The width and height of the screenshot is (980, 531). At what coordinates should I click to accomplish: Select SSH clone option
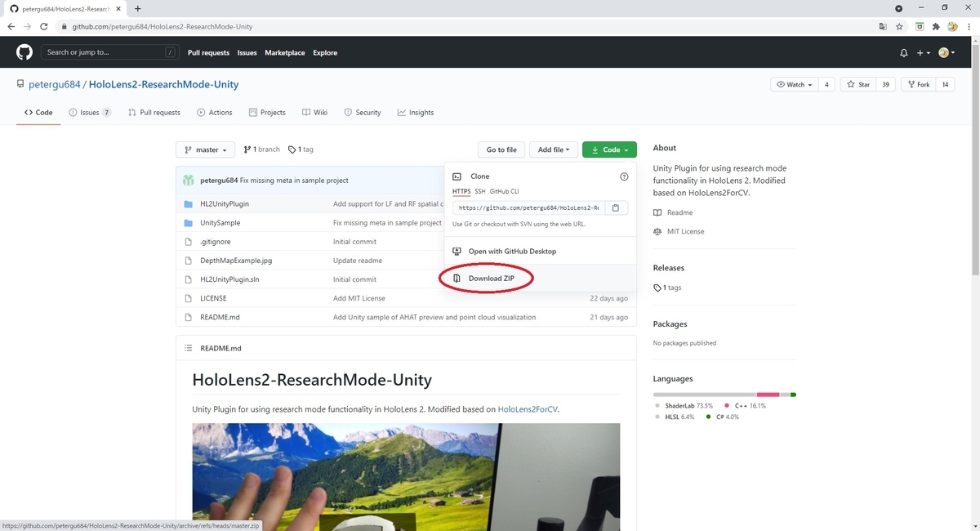tap(480, 191)
